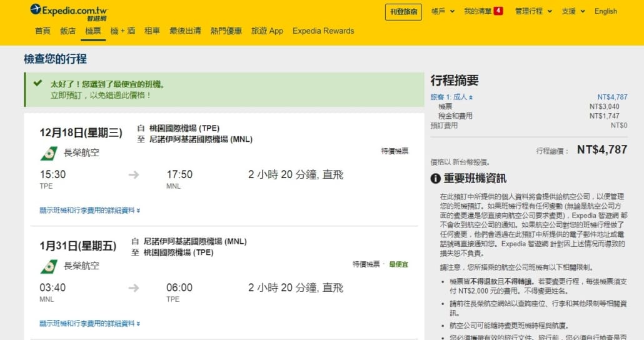Click the info icon beside 重要班機資訊
The image size is (644, 340).
pos(435,179)
